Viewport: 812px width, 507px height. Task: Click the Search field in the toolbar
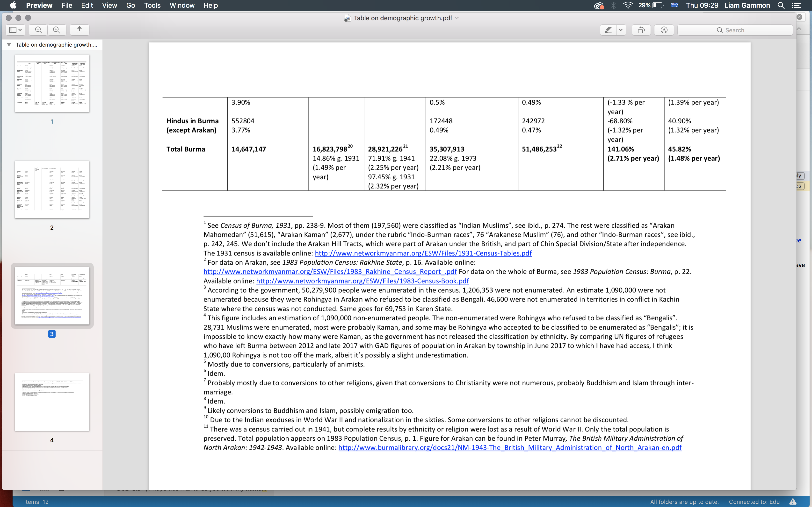[x=735, y=30]
